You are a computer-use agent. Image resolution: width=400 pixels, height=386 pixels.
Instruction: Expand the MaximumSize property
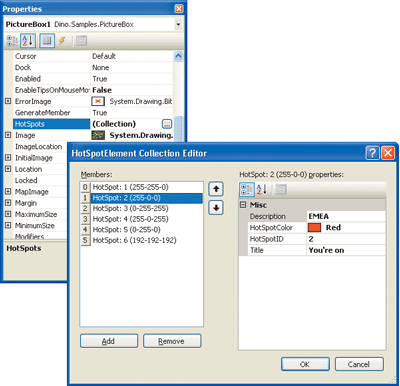tap(8, 214)
